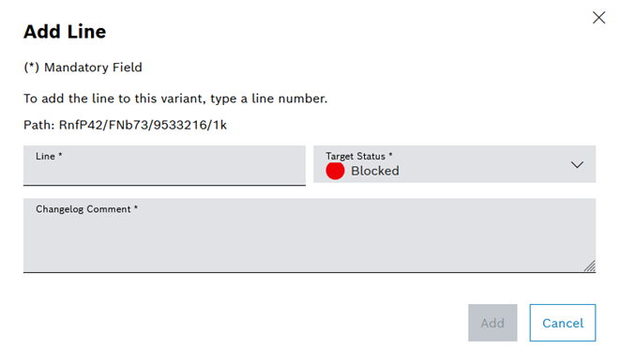The height and width of the screenshot is (364, 620).
Task: Click the greyed-out Add button
Action: [492, 323]
